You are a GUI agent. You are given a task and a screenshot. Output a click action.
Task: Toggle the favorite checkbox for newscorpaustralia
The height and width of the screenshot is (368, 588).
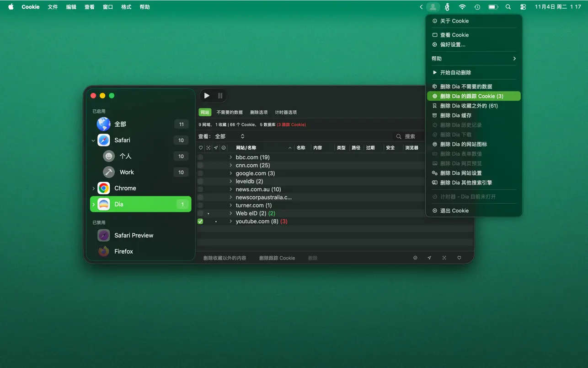[x=200, y=197]
